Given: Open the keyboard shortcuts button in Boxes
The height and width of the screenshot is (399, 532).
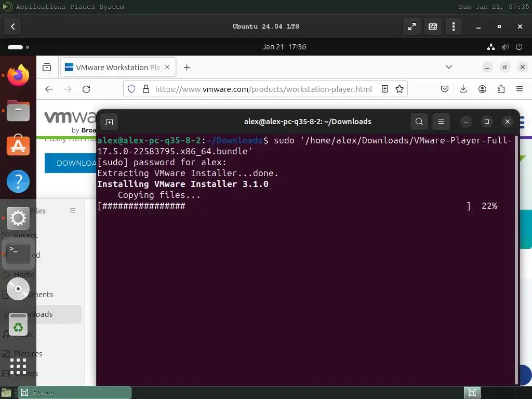Looking at the screenshot, I should coord(433,26).
